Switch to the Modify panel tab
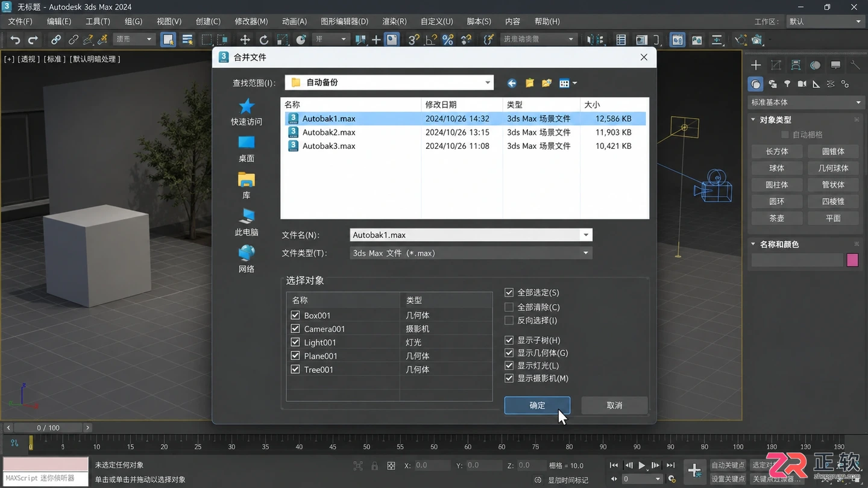This screenshot has height=488, width=868. coord(776,65)
